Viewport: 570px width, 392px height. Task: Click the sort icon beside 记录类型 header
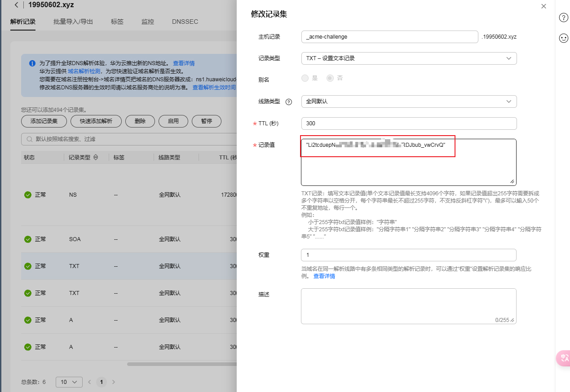point(96,158)
